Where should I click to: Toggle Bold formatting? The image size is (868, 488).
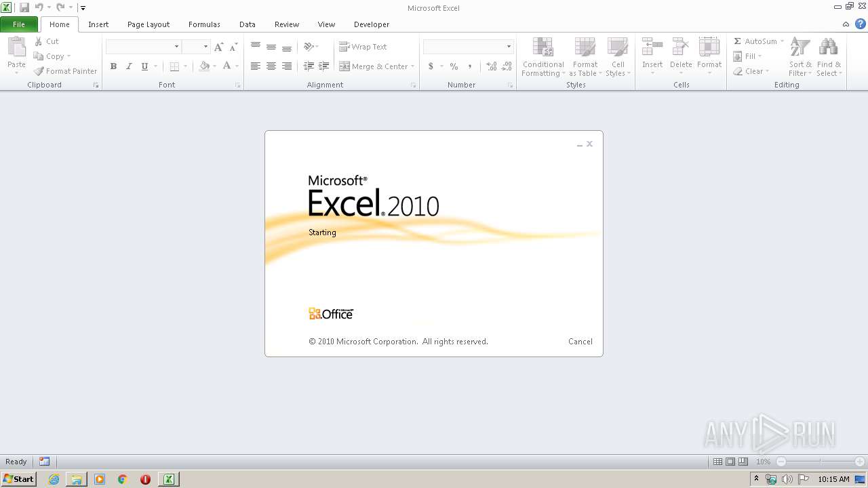(x=113, y=66)
